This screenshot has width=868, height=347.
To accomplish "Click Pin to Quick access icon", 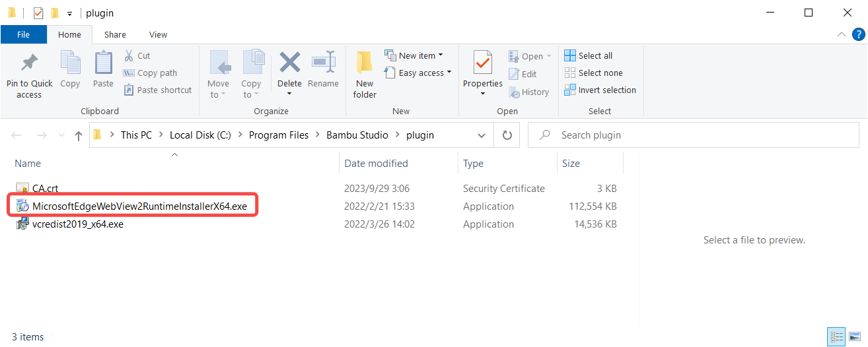I will [29, 63].
